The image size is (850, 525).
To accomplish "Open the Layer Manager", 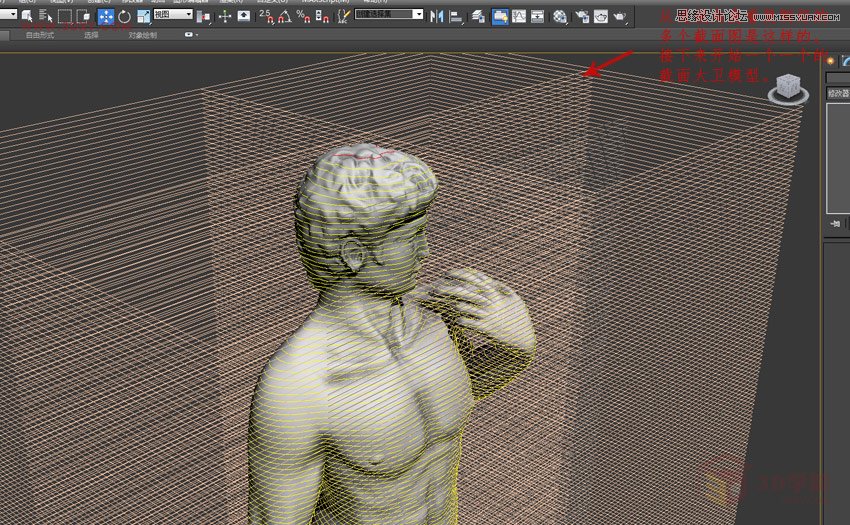I will [x=478, y=17].
